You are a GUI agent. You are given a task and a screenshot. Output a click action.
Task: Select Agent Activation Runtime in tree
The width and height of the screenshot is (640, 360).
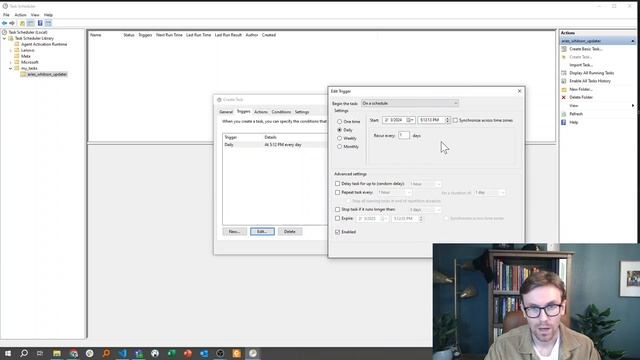[x=44, y=44]
